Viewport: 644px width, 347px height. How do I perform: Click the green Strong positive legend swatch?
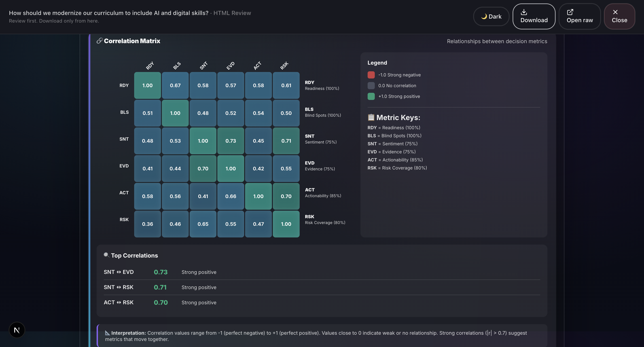371,96
